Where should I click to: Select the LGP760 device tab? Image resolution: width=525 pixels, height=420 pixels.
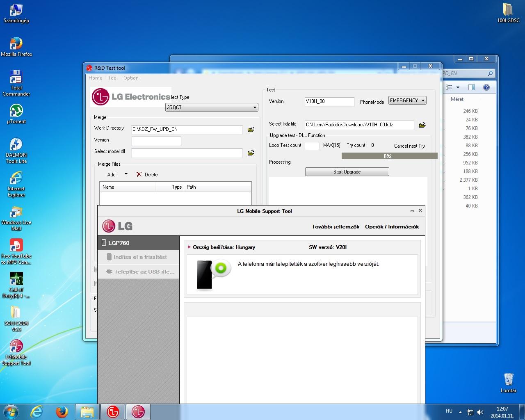point(139,243)
